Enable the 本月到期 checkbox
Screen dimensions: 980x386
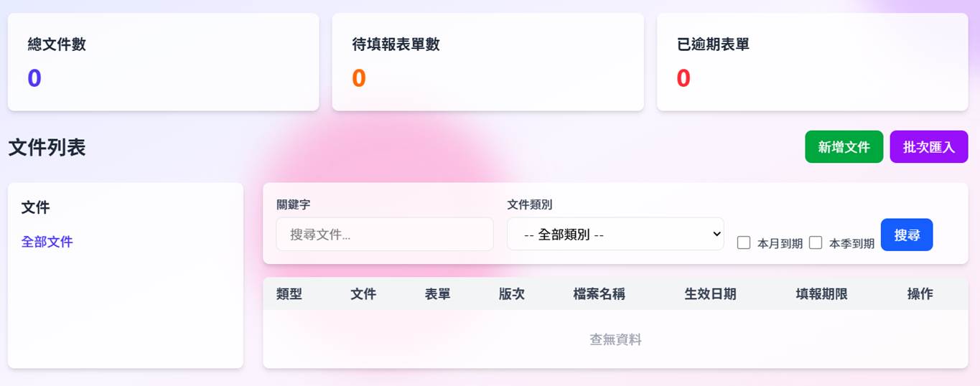coord(744,243)
